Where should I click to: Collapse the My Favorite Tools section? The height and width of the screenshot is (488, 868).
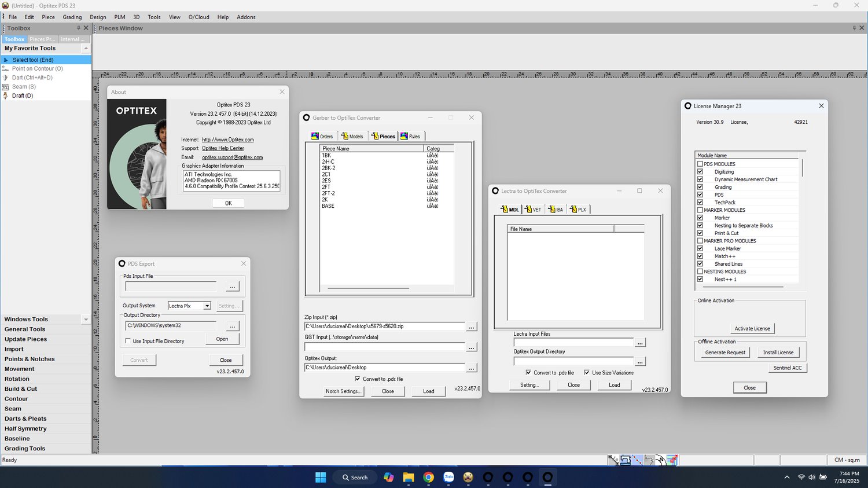(x=86, y=49)
